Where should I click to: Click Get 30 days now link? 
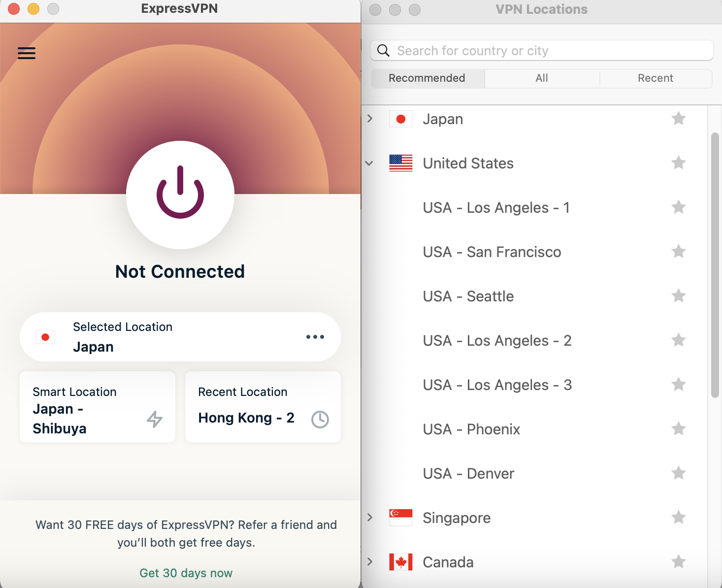pyautogui.click(x=186, y=573)
